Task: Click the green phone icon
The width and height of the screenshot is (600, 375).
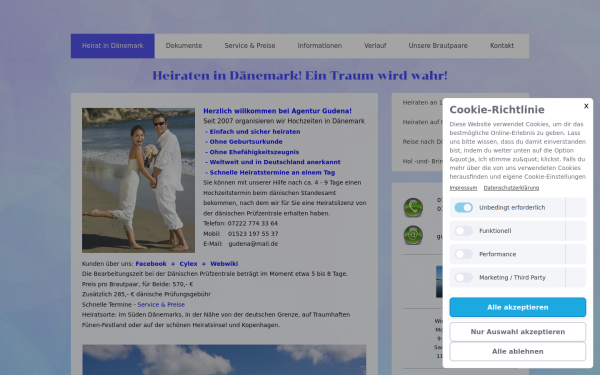Action: click(x=413, y=207)
